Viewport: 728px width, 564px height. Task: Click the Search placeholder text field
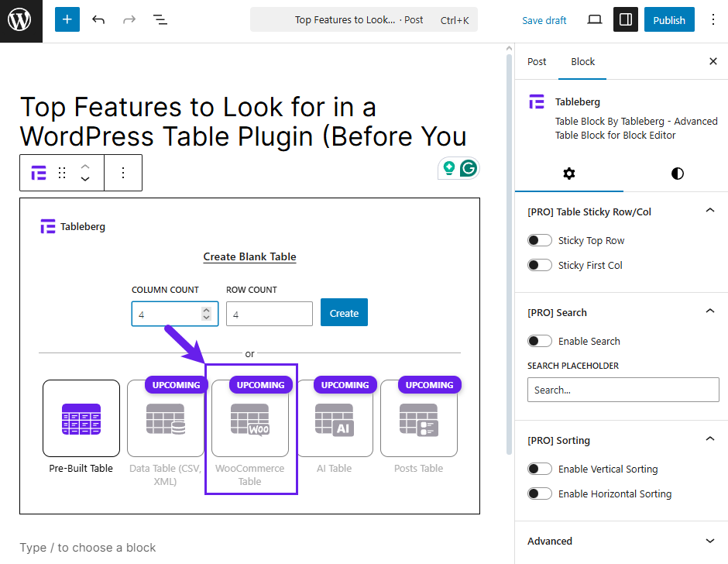[x=623, y=390]
